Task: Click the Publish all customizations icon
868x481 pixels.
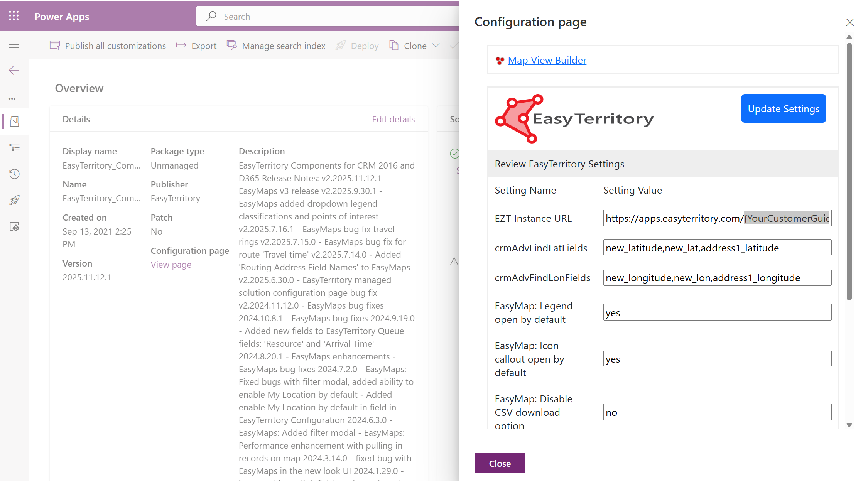Action: click(55, 46)
